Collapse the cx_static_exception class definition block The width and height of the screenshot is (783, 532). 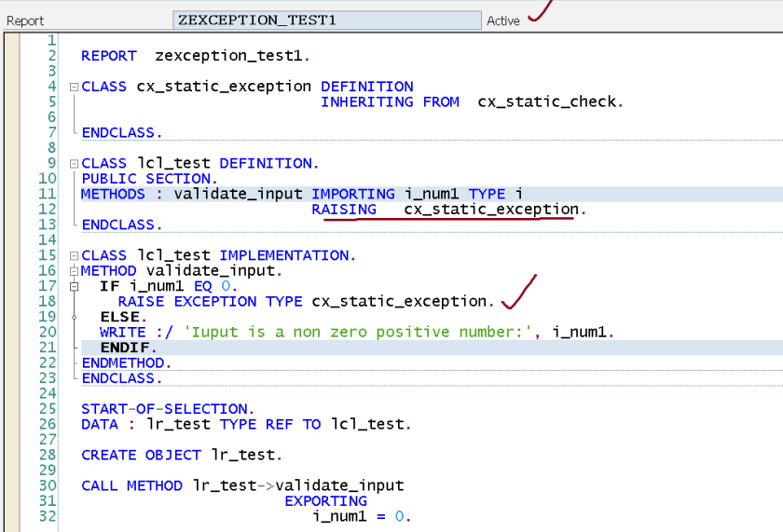[x=74, y=87]
